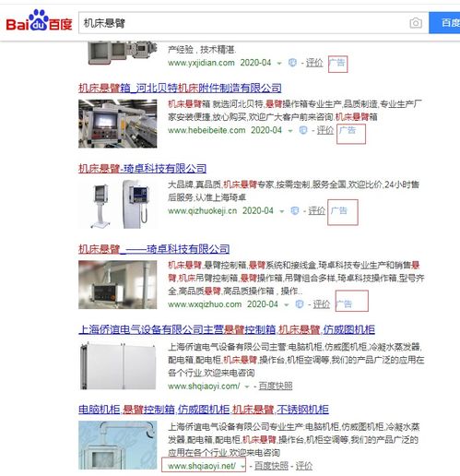
Task: Expand dropdown arrow after hebeibeite.com date
Action: coord(290,131)
